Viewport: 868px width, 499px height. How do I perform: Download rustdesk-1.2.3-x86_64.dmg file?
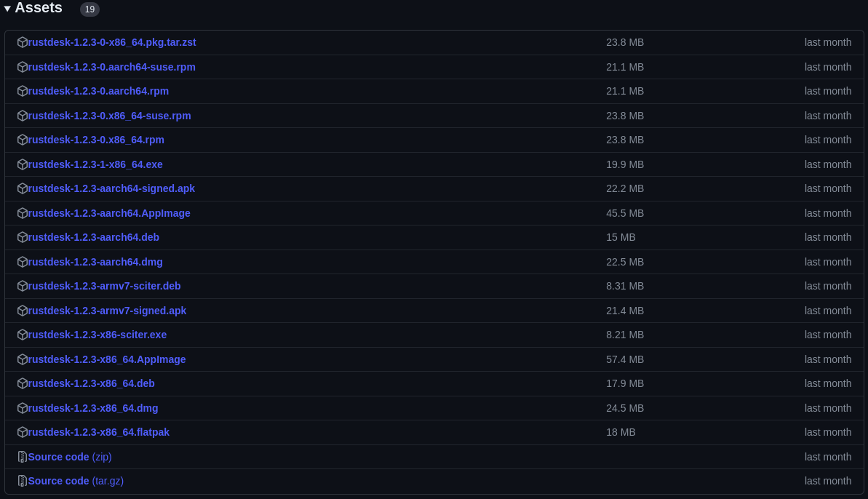[93, 408]
